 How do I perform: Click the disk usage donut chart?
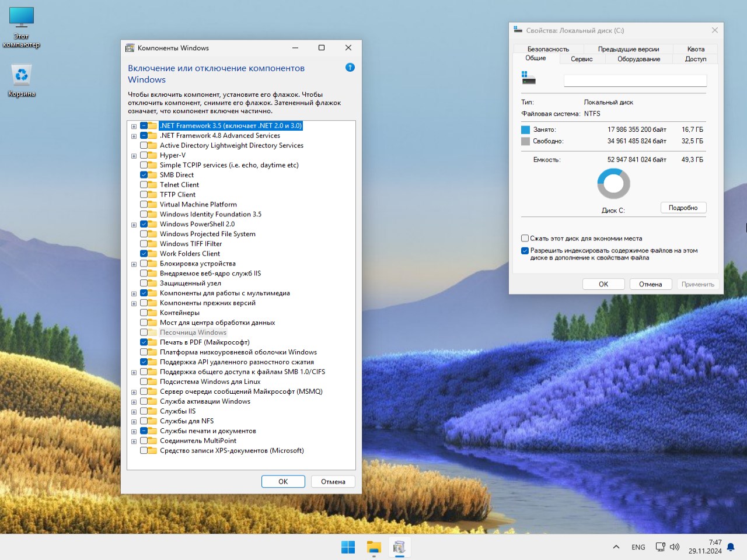coord(613,184)
